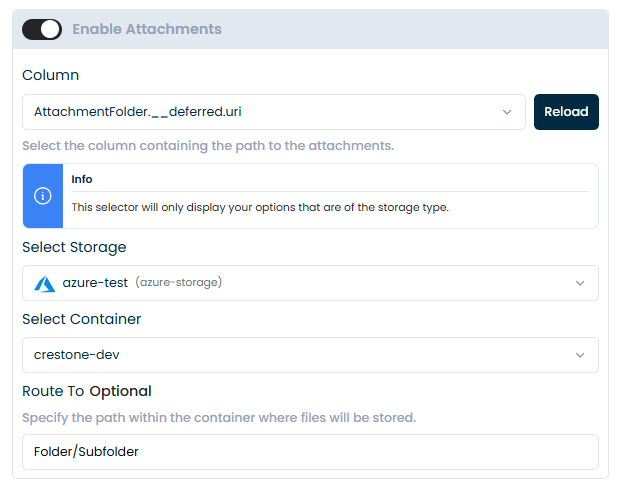Image resolution: width=624 pixels, height=489 pixels.
Task: Click the Select Container label
Action: (82, 319)
